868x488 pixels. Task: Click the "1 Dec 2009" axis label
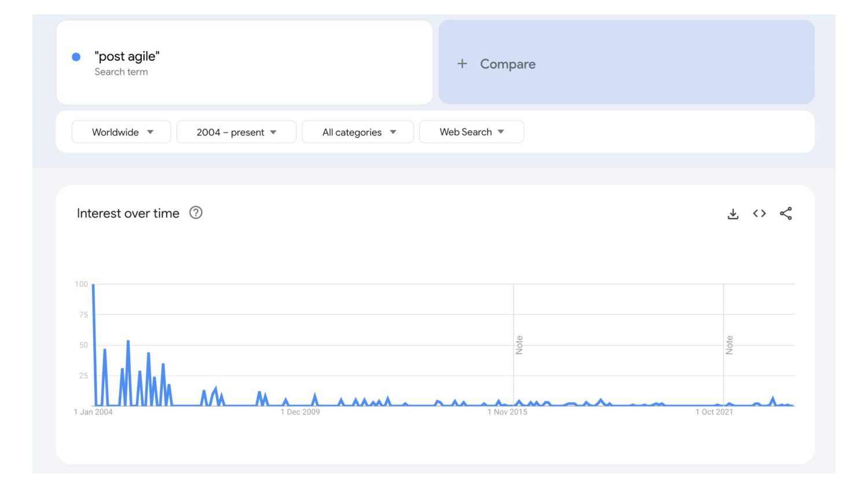pos(300,412)
